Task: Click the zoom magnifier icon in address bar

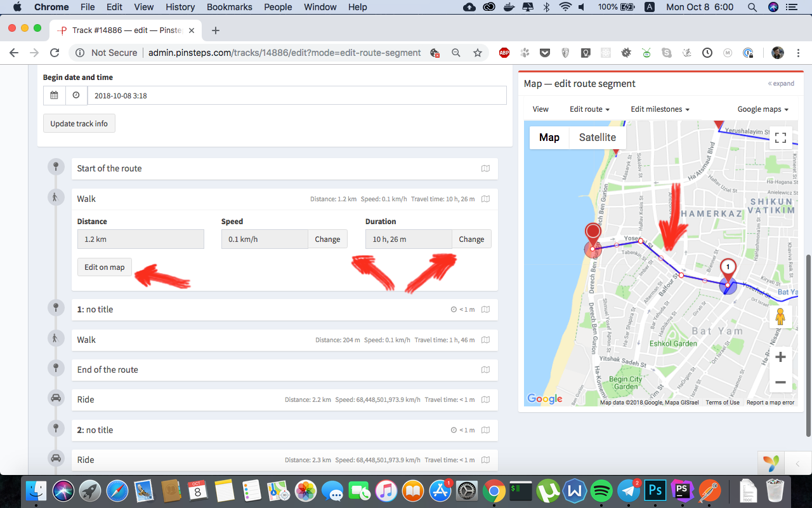Action: click(456, 53)
